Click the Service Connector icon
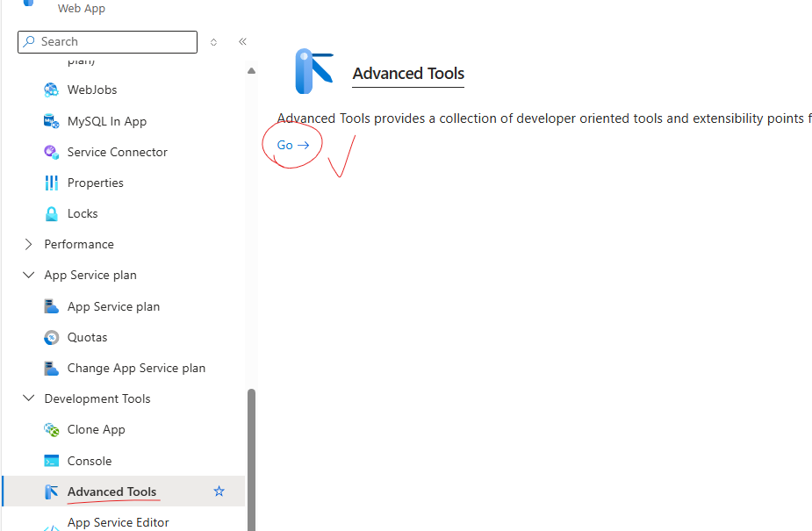This screenshot has width=812, height=531. [51, 152]
